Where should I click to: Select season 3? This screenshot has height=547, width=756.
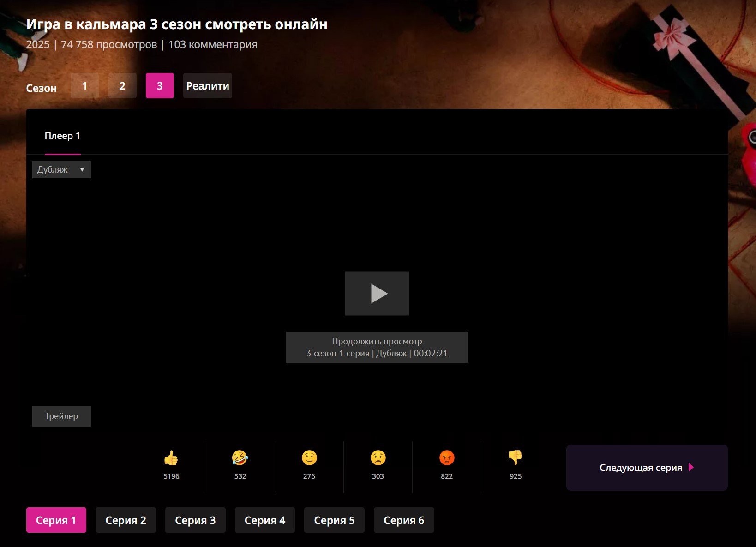point(160,86)
